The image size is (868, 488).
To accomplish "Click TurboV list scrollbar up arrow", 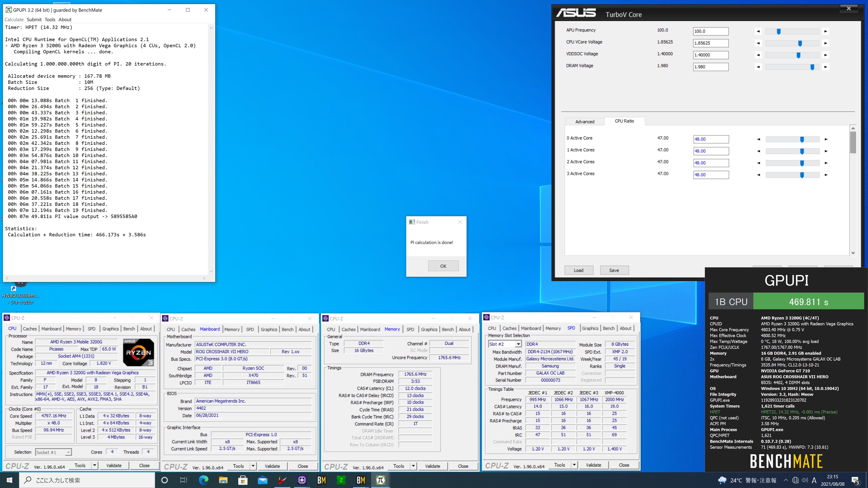I will pos(853,128).
